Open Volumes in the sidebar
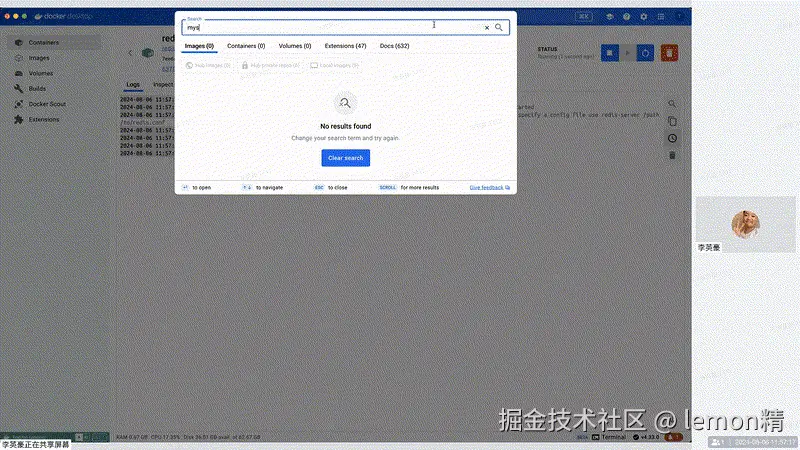This screenshot has height=450, width=800. pos(54,73)
